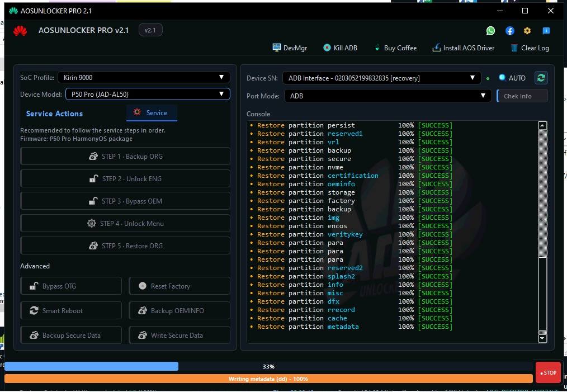Open the WhatsApp contact icon
This screenshot has height=392, width=567.
tap(490, 31)
